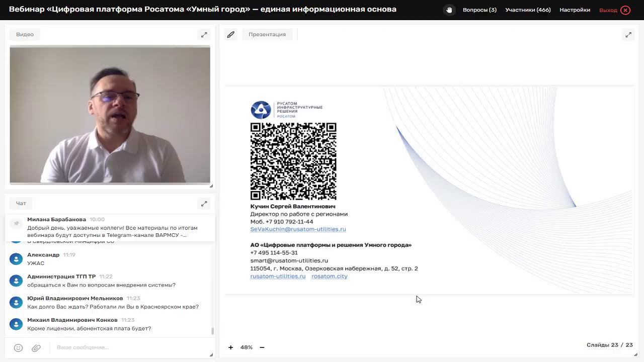Attach a file with the paperclip icon
The width and height of the screenshot is (644, 362).
click(36, 347)
